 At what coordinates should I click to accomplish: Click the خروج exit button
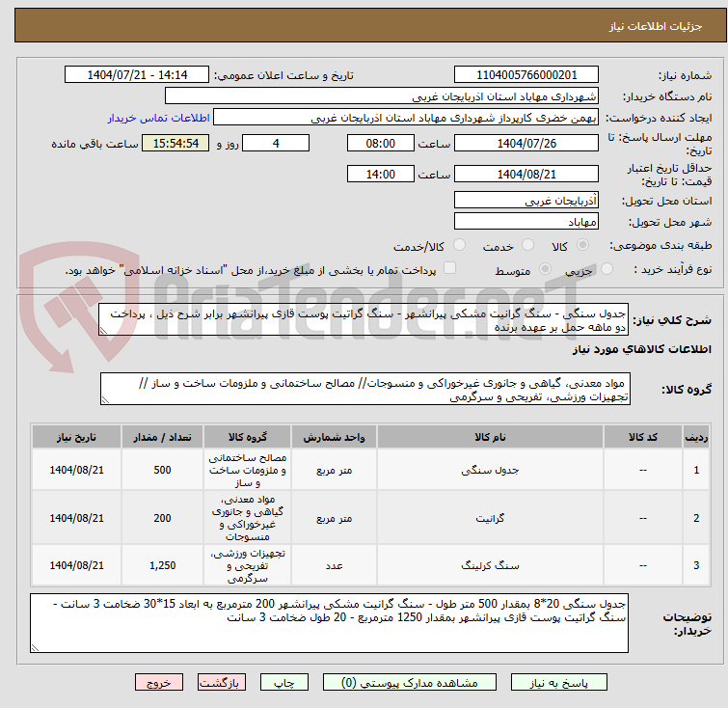(159, 682)
